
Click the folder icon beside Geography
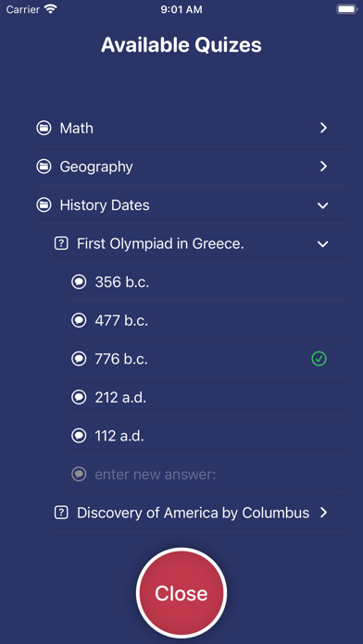[44, 167]
